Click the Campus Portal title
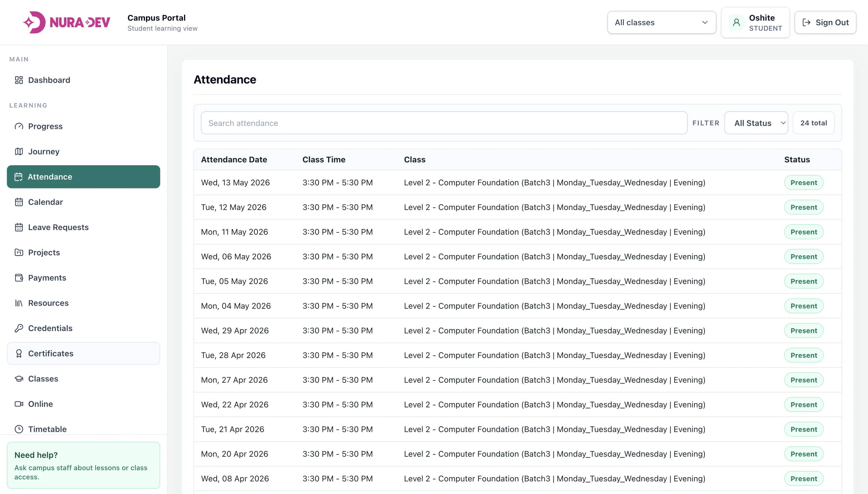This screenshot has height=494, width=868. pos(156,18)
